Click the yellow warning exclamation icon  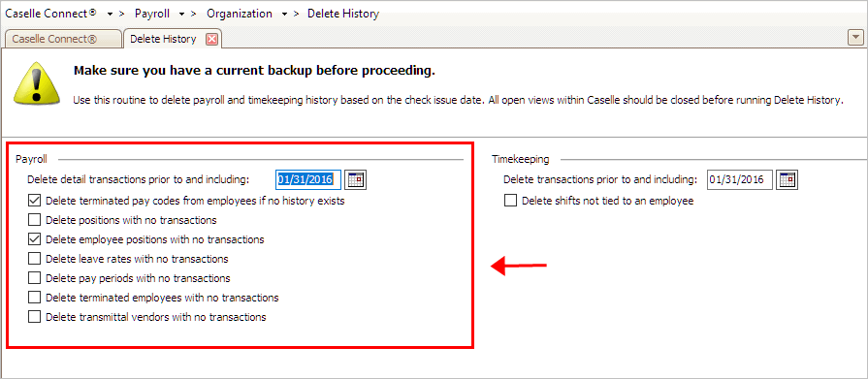tap(35, 82)
